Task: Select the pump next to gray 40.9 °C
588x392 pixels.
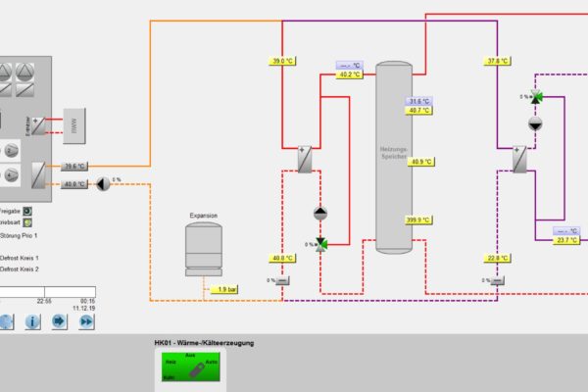Action: 103,184
